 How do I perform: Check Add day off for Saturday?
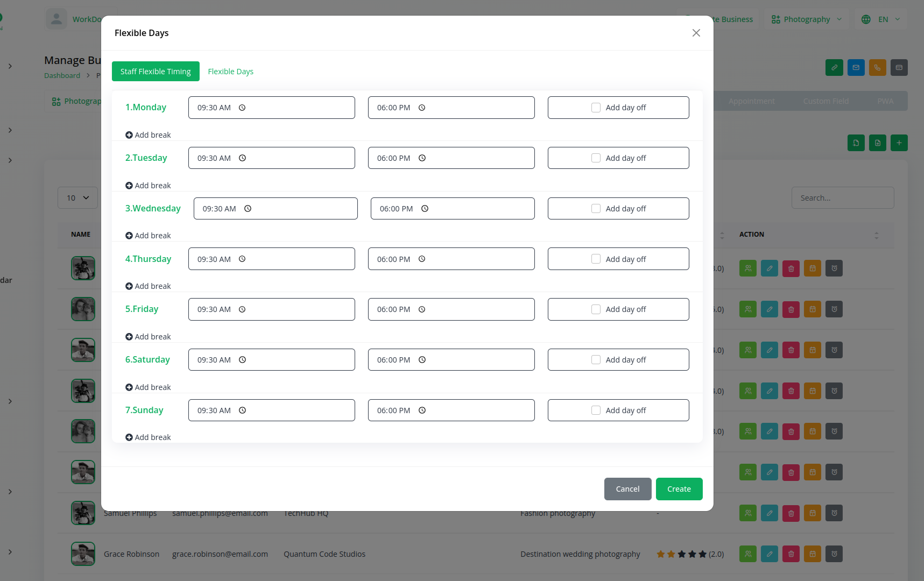(x=596, y=360)
